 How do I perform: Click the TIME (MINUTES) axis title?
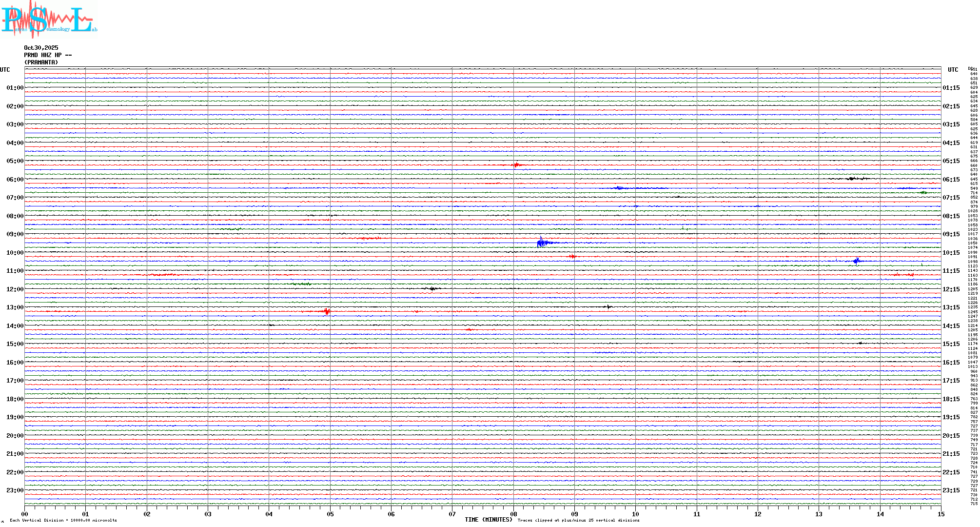click(488, 520)
